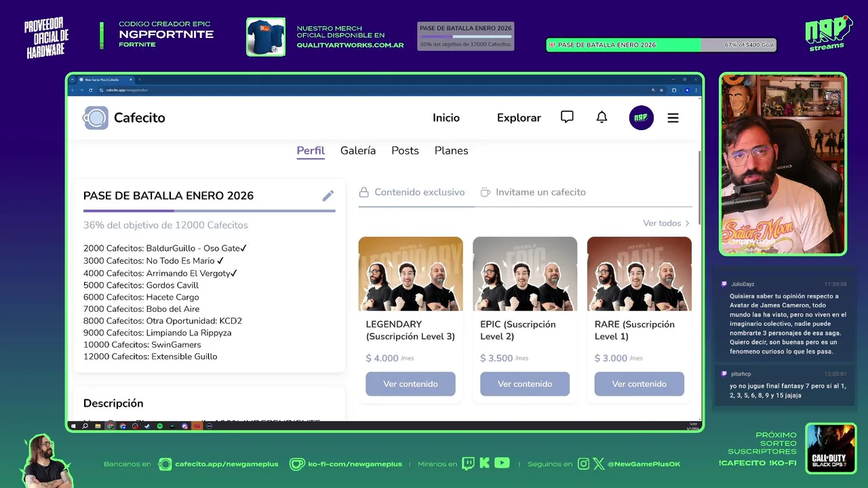
Task: Open Explorar in the Cafecito header
Action: click(519, 118)
